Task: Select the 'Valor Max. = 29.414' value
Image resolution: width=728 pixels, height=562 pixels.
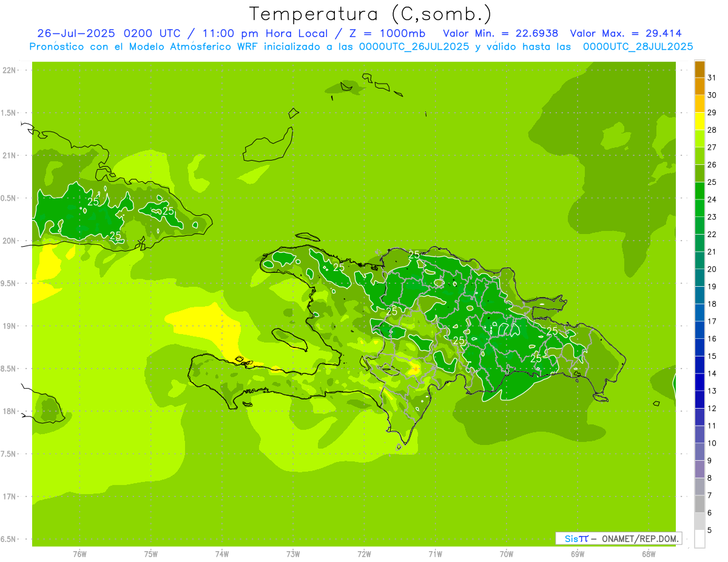Action: [626, 33]
